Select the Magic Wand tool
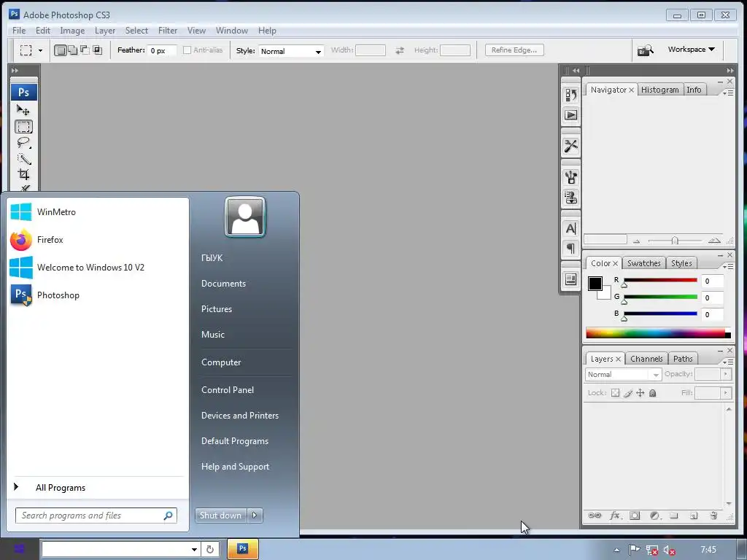The width and height of the screenshot is (747, 560). (x=23, y=158)
